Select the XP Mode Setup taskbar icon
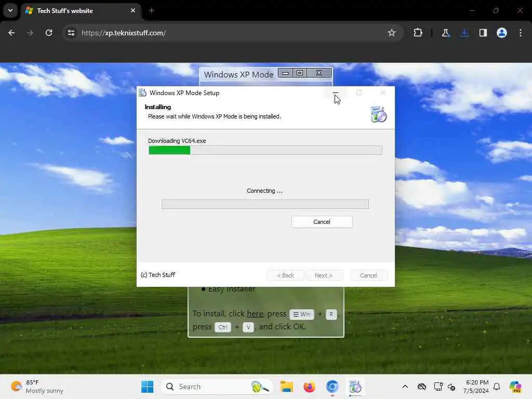This screenshot has height=399, width=532. pyautogui.click(x=355, y=387)
